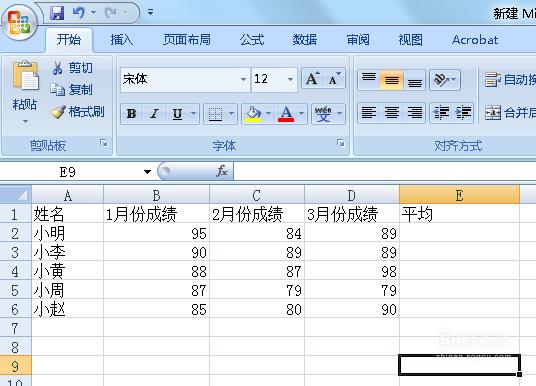The image size is (536, 386).
Task: Click the select-all corner triangle
Action: pyautogui.click(x=15, y=195)
